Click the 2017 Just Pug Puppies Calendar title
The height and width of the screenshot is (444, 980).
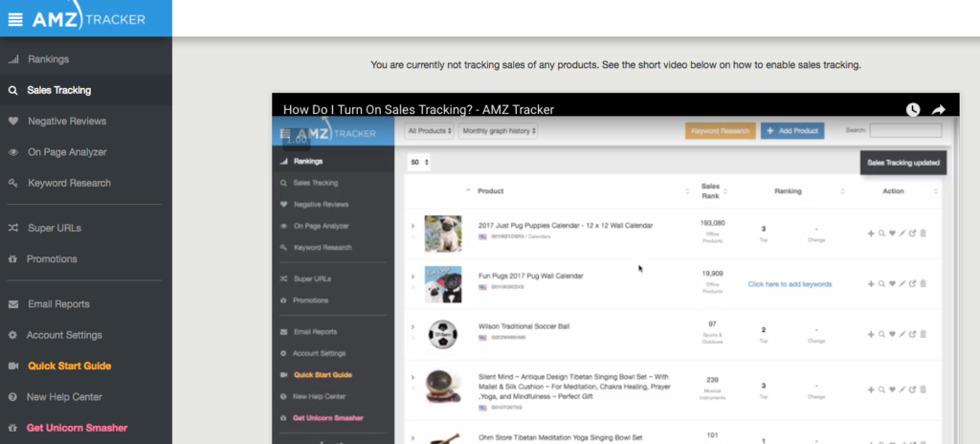pos(566,226)
